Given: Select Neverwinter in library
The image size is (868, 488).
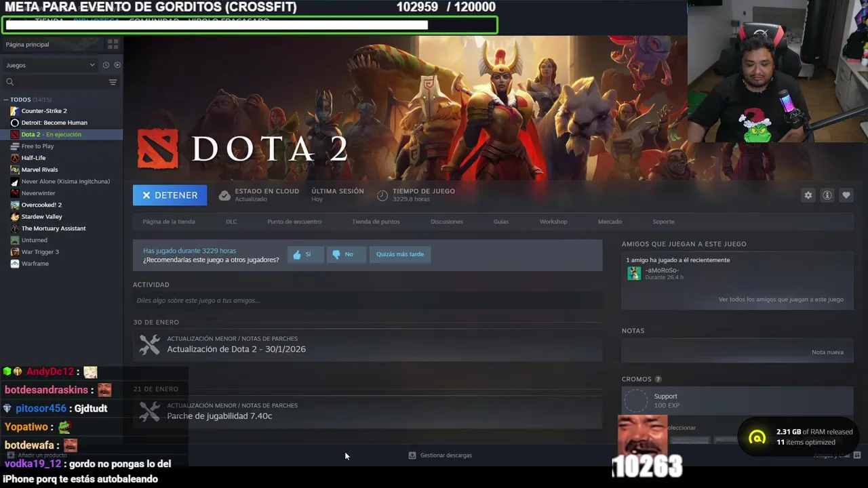Looking at the screenshot, I should (38, 193).
